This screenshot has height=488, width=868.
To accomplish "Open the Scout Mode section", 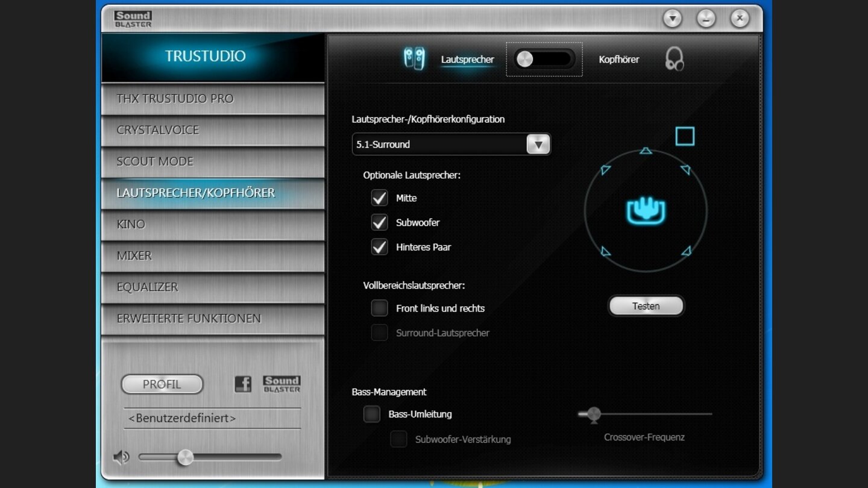I will 213,161.
